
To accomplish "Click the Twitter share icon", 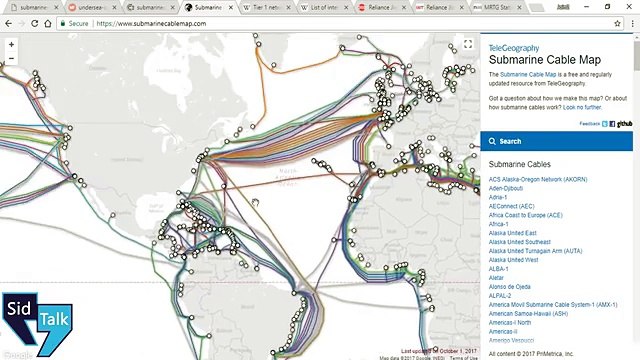I will [605, 124].
